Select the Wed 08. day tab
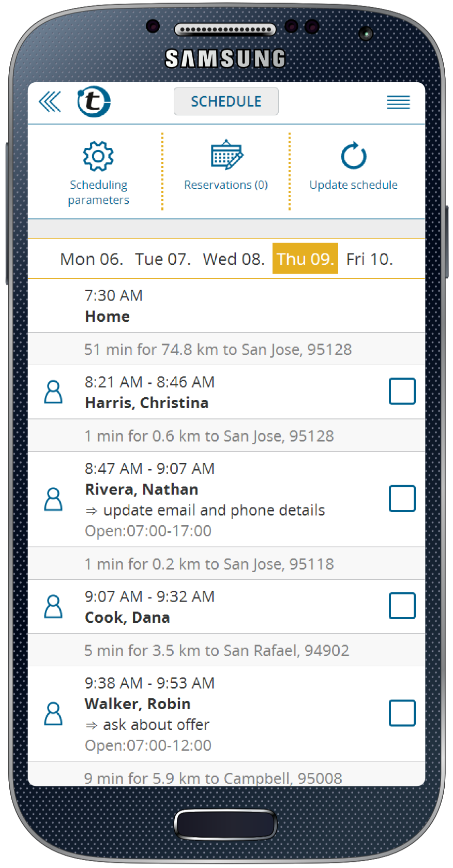The height and width of the screenshot is (868, 453). click(x=234, y=259)
